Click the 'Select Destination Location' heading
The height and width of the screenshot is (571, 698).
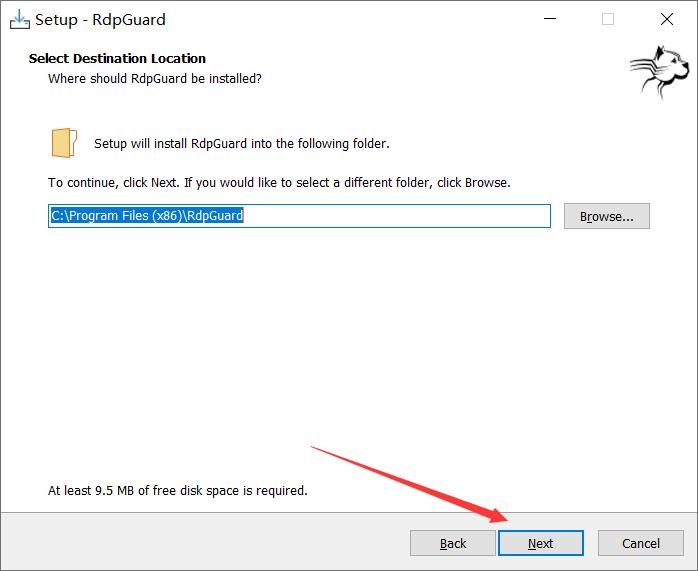click(117, 58)
